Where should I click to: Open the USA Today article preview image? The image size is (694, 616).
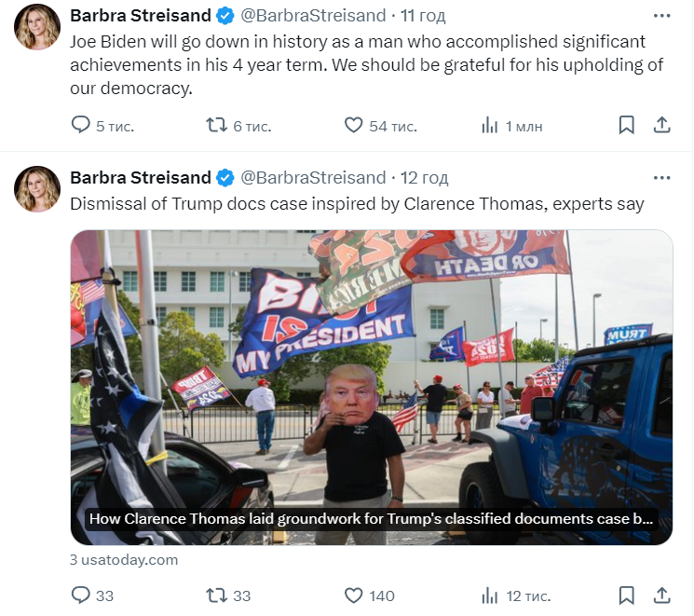tap(372, 387)
